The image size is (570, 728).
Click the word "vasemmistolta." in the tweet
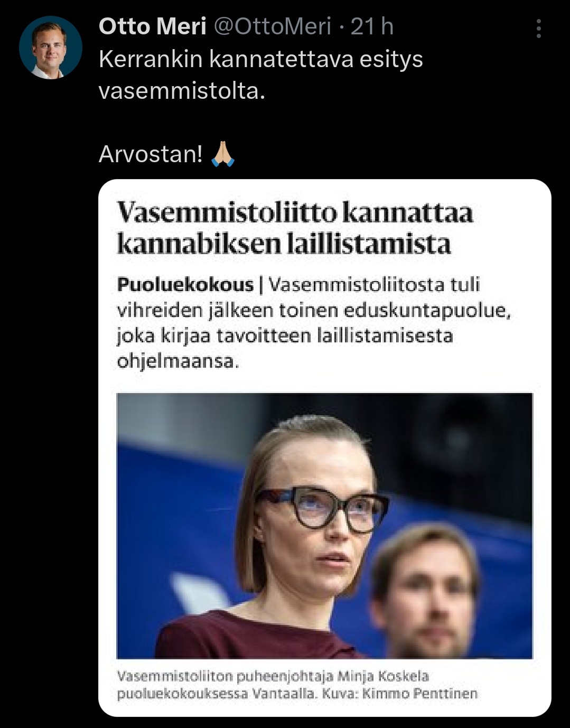click(x=181, y=91)
